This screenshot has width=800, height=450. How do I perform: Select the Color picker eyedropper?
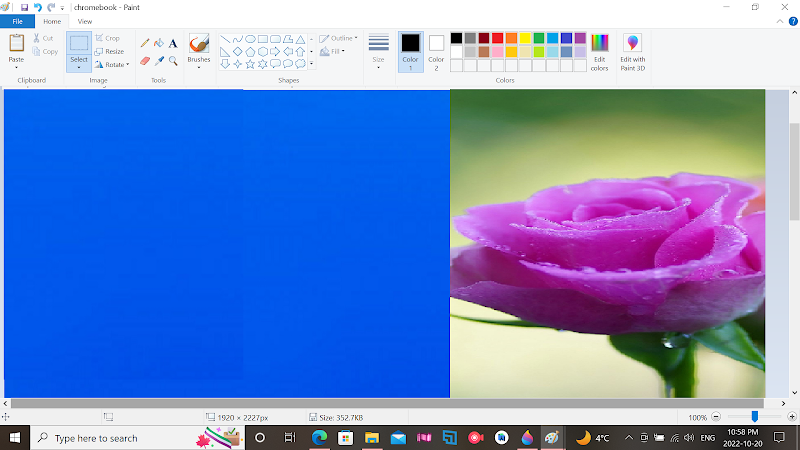tap(159, 60)
